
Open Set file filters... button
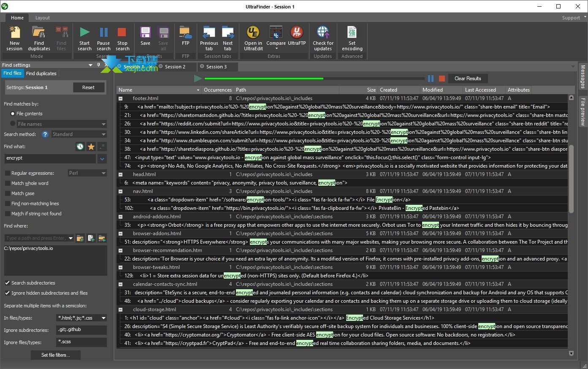click(x=55, y=355)
